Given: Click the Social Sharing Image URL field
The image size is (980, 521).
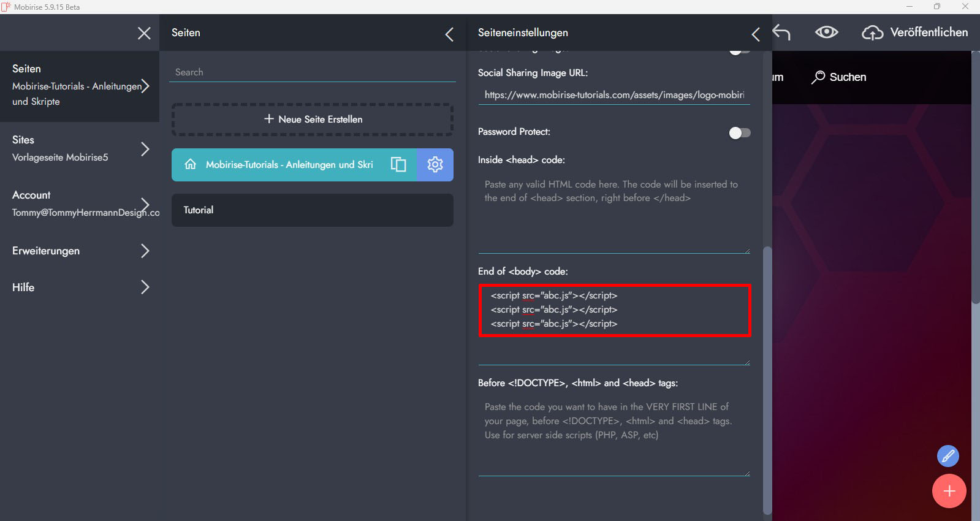Looking at the screenshot, I should pos(613,95).
